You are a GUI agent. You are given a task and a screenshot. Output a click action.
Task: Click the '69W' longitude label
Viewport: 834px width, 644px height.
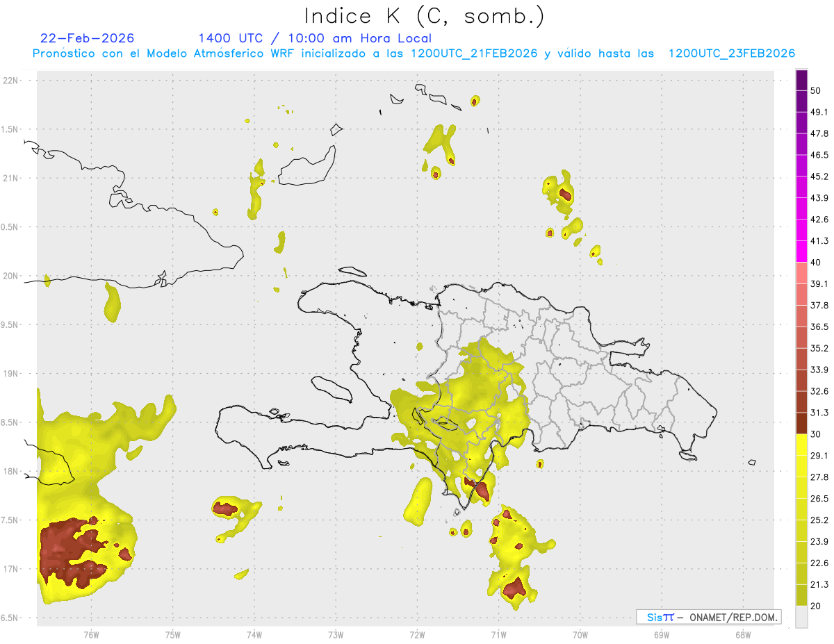click(662, 635)
